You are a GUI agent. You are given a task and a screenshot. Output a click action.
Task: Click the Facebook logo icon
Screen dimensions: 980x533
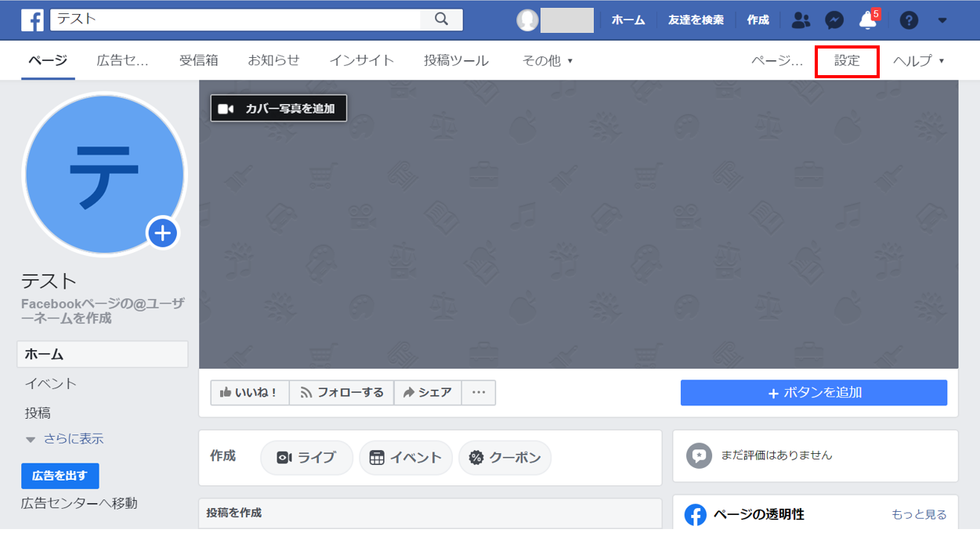[x=32, y=20]
